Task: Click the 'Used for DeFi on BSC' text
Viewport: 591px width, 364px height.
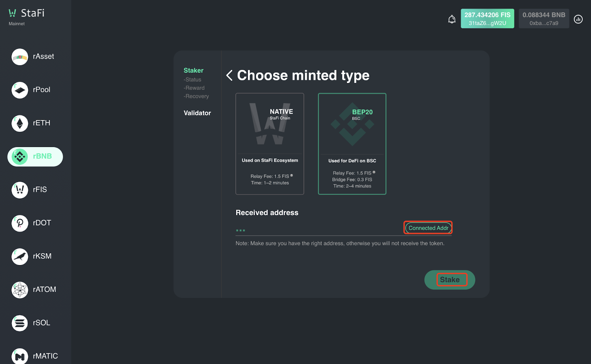Action: pos(352,161)
